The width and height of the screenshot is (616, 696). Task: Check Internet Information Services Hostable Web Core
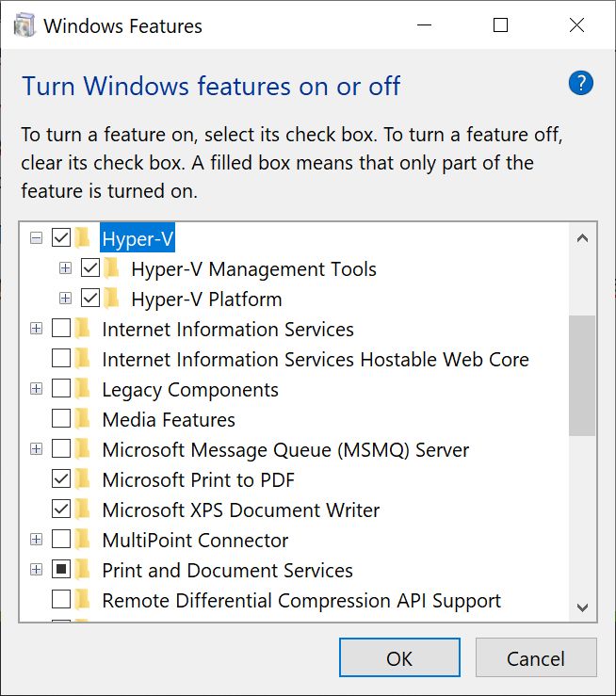[x=61, y=358]
